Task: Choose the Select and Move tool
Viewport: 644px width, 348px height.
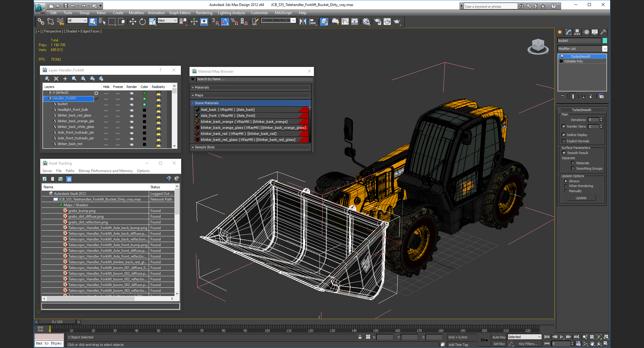Action: click(x=132, y=21)
